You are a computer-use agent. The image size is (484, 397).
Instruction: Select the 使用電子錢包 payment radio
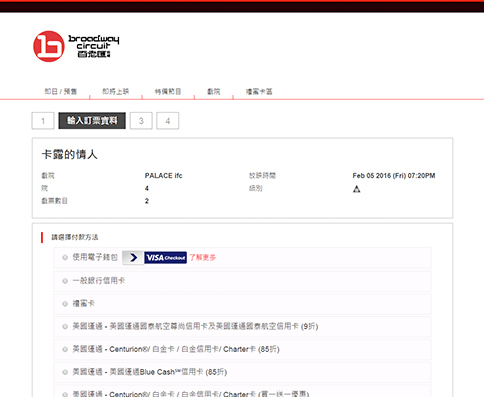coord(65,257)
